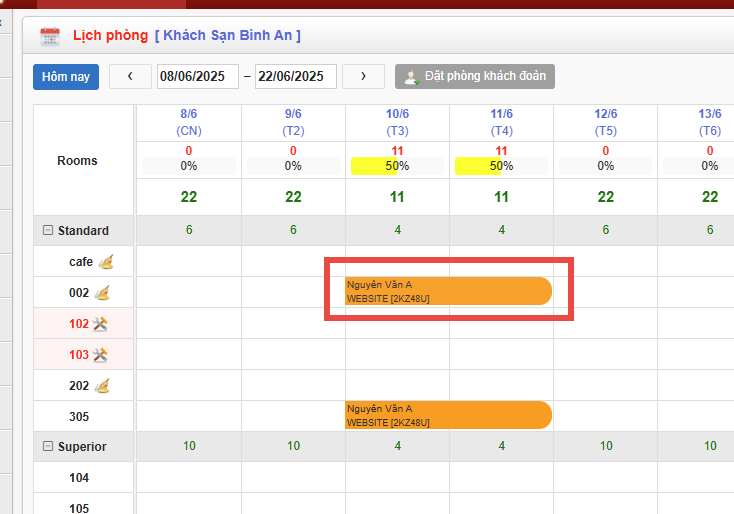Select the 12/6 (T5) date header

click(x=606, y=122)
